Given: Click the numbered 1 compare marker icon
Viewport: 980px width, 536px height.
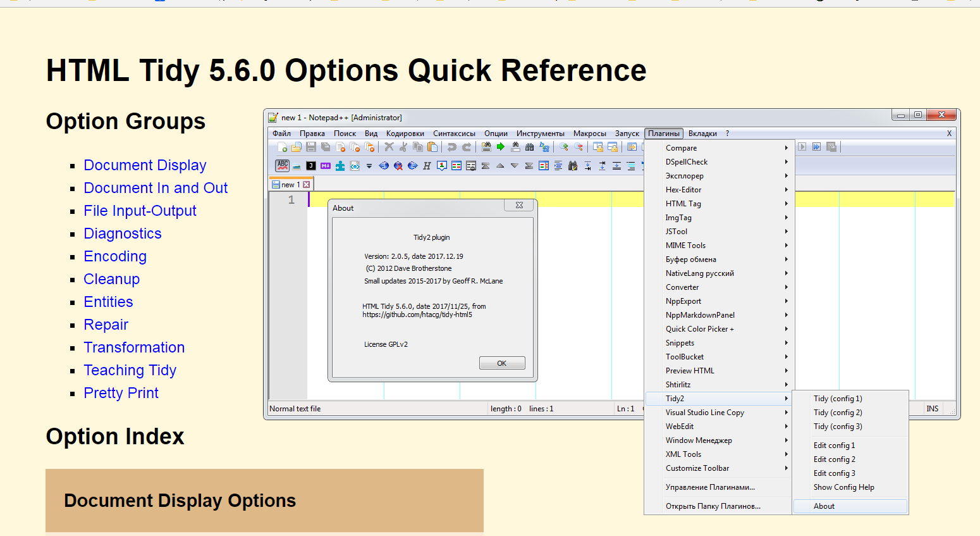Looking at the screenshot, I should [x=442, y=166].
